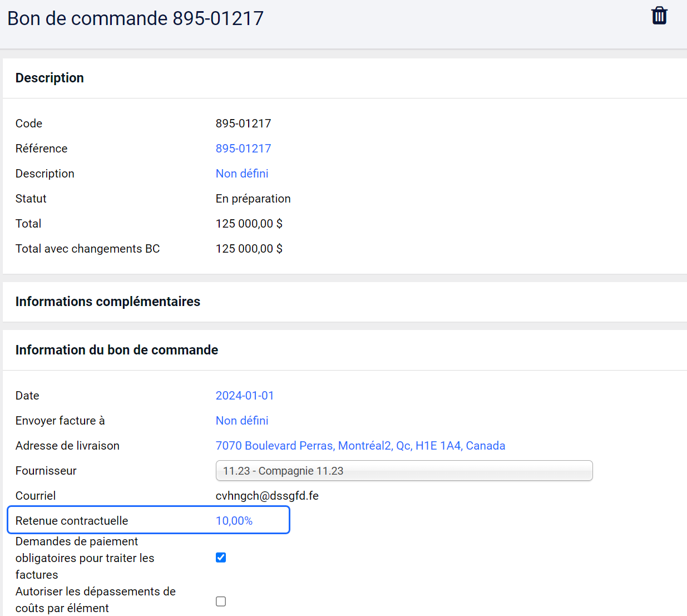The image size is (687, 616).
Task: Edit Envoyer facture à Non défini
Action: click(x=242, y=421)
